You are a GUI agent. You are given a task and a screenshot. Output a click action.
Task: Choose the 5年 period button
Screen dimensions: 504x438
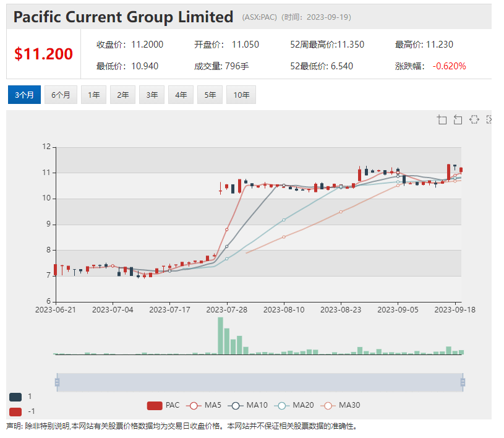[210, 95]
